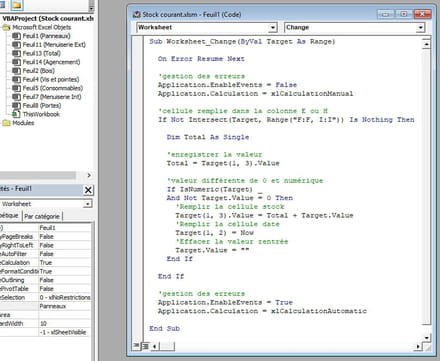The width and height of the screenshot is (440, 361).
Task: Select ThisWorkbook in the project tree
Action: (x=41, y=114)
